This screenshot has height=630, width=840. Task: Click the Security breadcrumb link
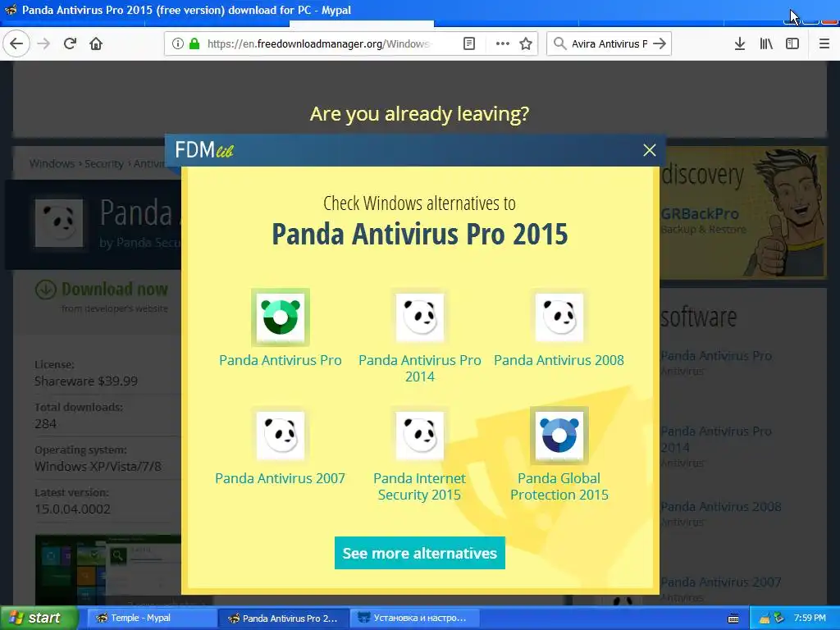104,163
